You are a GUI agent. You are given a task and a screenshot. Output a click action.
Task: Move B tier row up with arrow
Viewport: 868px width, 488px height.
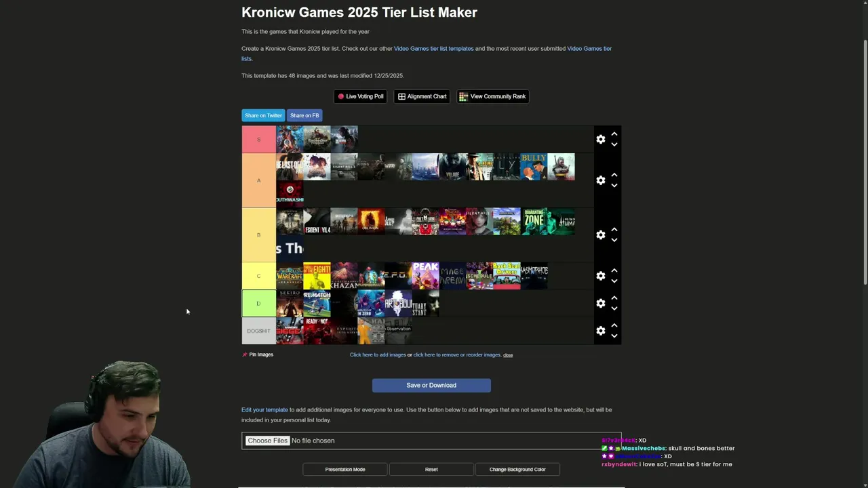click(x=614, y=230)
